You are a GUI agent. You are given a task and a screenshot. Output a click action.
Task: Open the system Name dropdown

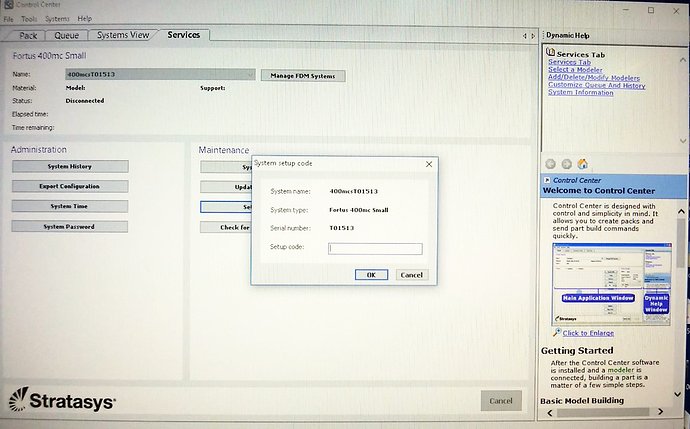point(249,75)
